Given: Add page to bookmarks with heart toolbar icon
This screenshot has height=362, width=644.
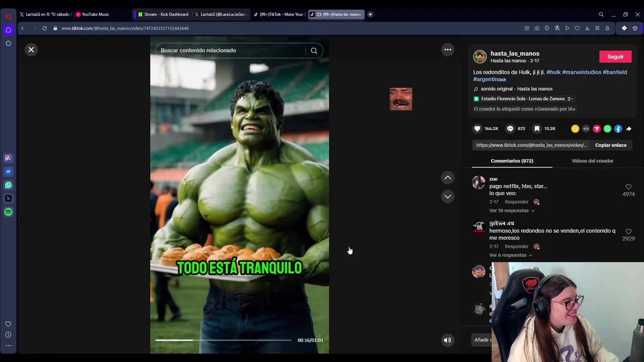Looking at the screenshot, I should pos(577,29).
